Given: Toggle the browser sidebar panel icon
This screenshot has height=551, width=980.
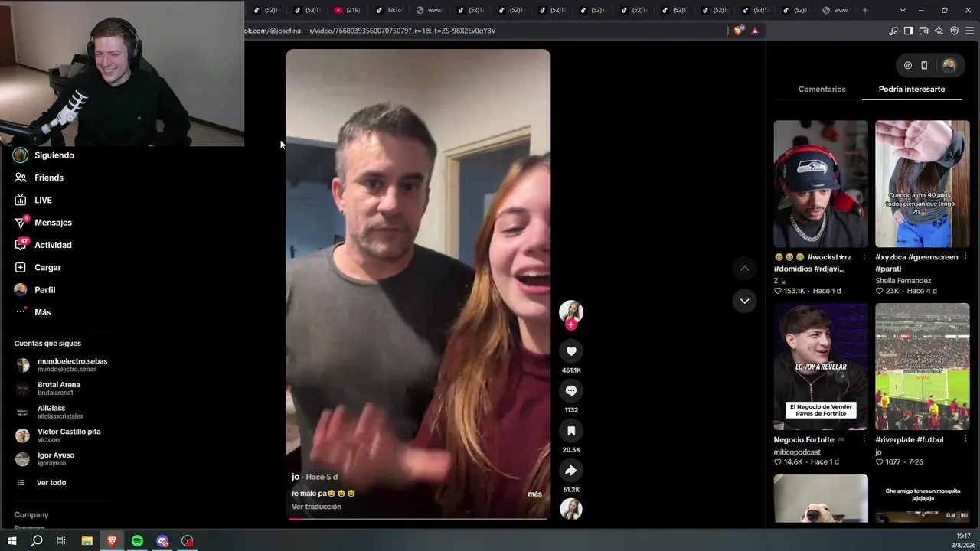Looking at the screenshot, I should (908, 31).
